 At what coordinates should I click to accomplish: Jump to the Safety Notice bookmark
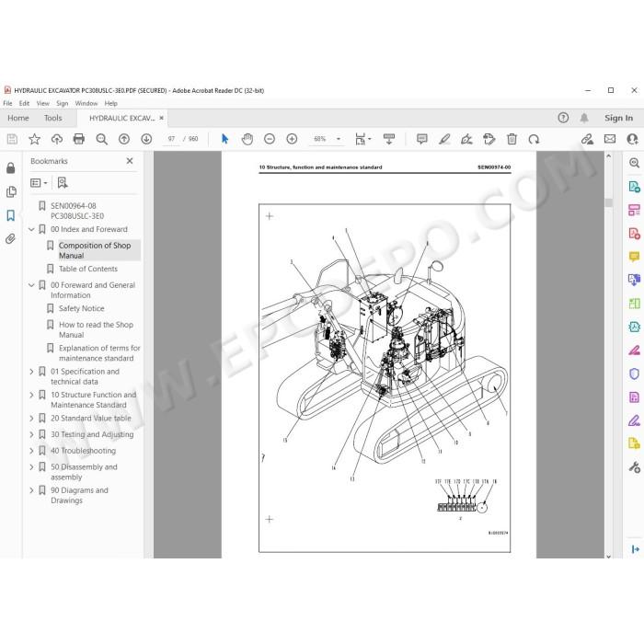pyautogui.click(x=81, y=308)
